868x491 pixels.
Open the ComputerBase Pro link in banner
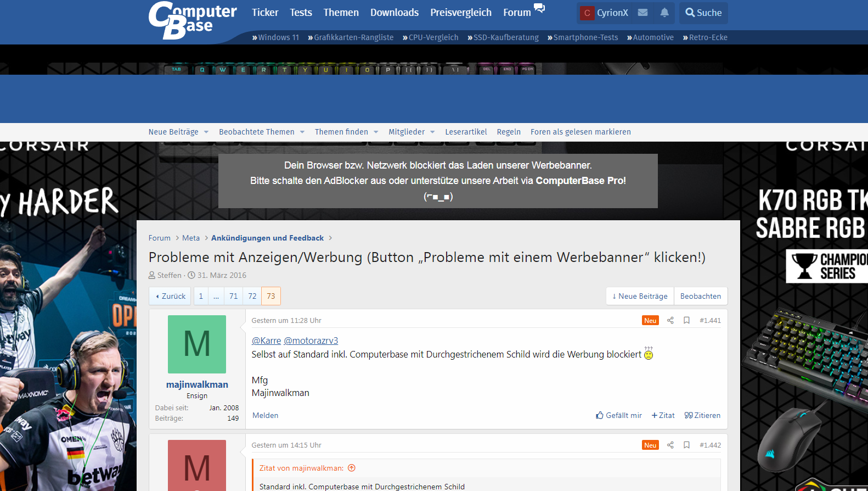tap(580, 181)
